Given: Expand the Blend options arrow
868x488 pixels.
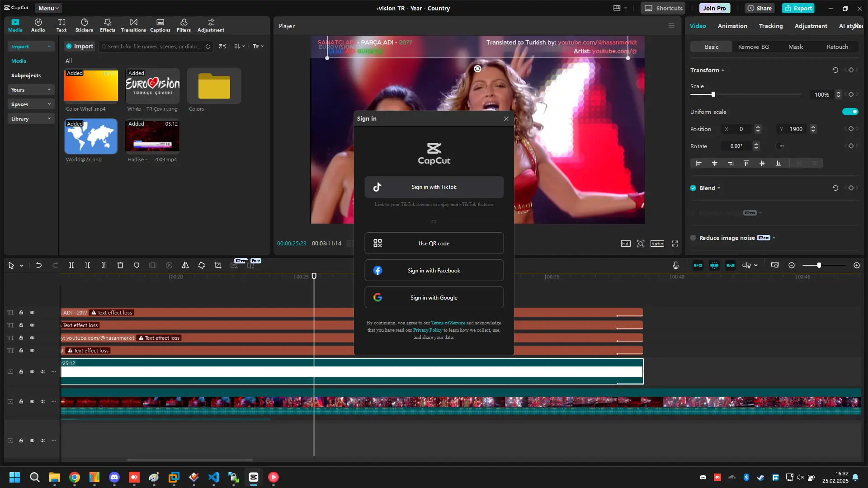Looking at the screenshot, I should [x=719, y=188].
